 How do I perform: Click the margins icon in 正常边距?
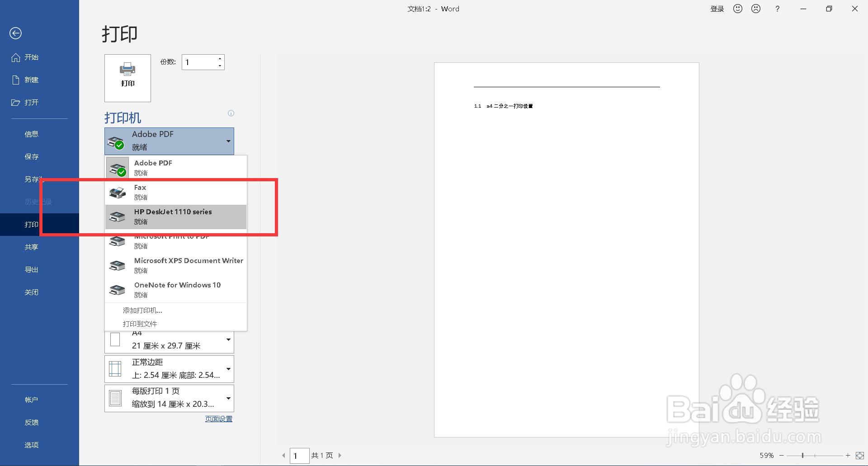[x=115, y=369]
